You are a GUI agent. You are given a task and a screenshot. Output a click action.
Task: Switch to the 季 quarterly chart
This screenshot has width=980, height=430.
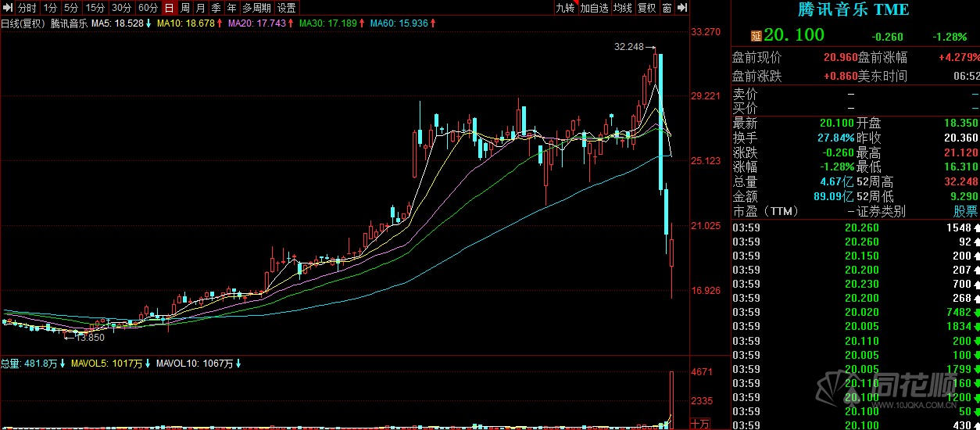coord(216,8)
